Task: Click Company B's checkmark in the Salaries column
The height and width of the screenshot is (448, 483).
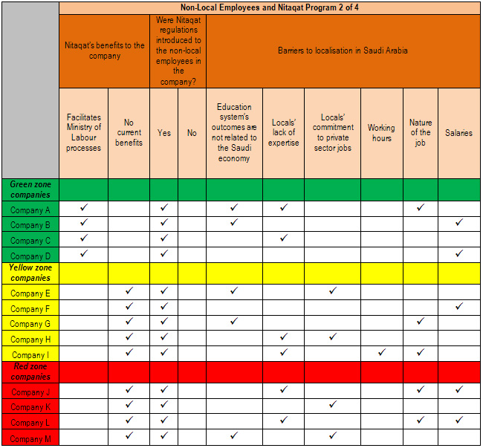Action: tap(459, 222)
